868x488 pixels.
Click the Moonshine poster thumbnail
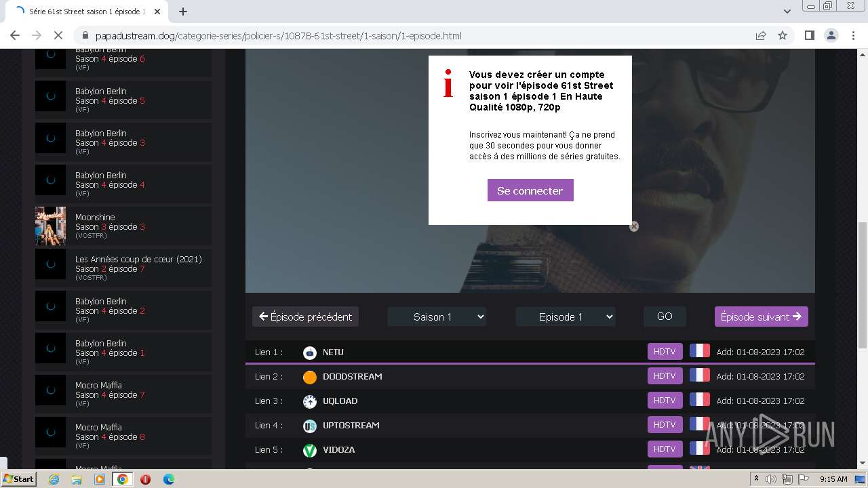pos(50,226)
